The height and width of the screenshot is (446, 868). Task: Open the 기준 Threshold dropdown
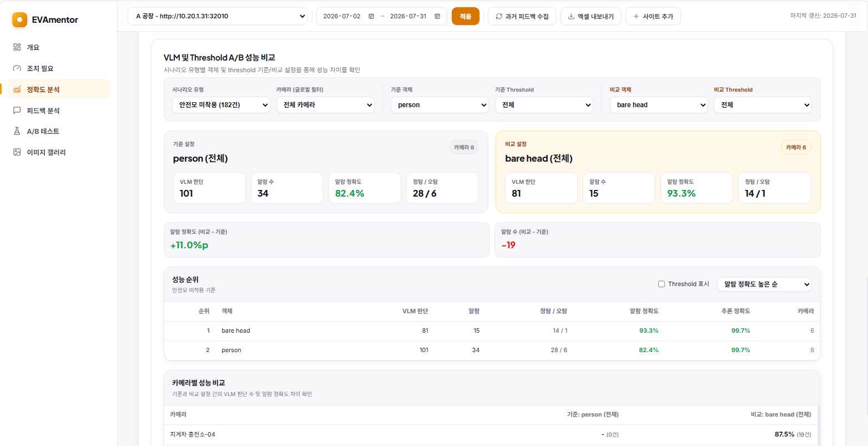click(x=544, y=105)
